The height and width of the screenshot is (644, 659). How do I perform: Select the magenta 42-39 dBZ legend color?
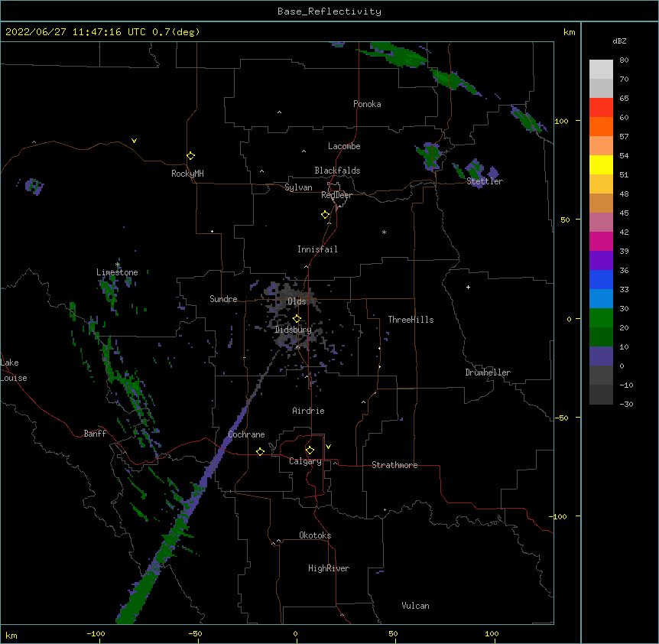pyautogui.click(x=601, y=241)
